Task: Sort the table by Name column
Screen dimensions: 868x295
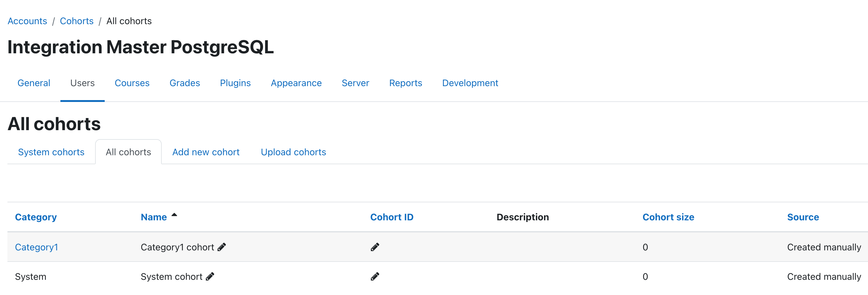Action: (154, 217)
